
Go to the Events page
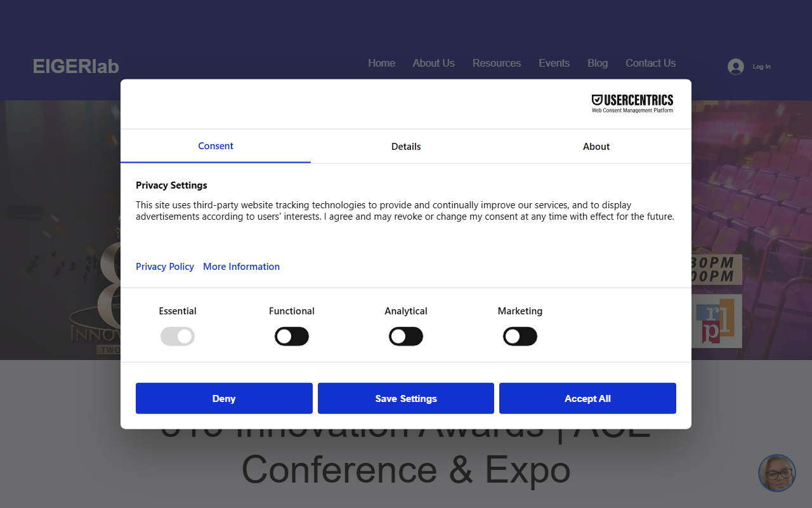(x=554, y=63)
